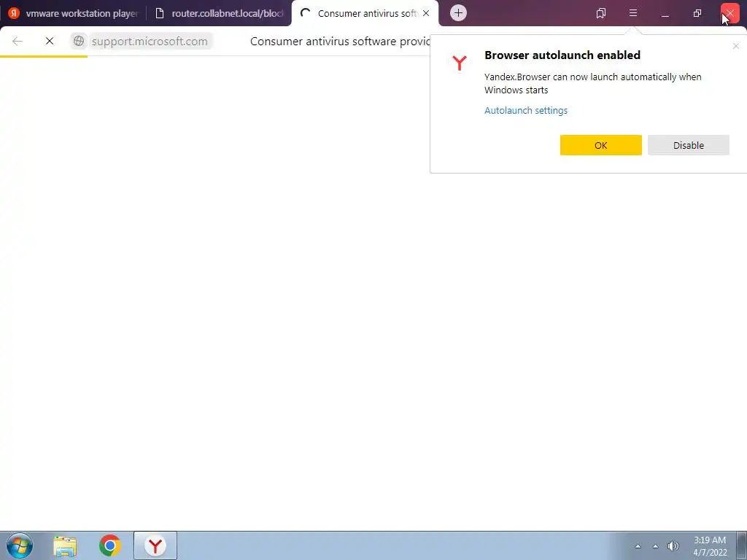Image resolution: width=747 pixels, height=560 pixels.
Task: Click the site info globe icon
Action: 79,42
